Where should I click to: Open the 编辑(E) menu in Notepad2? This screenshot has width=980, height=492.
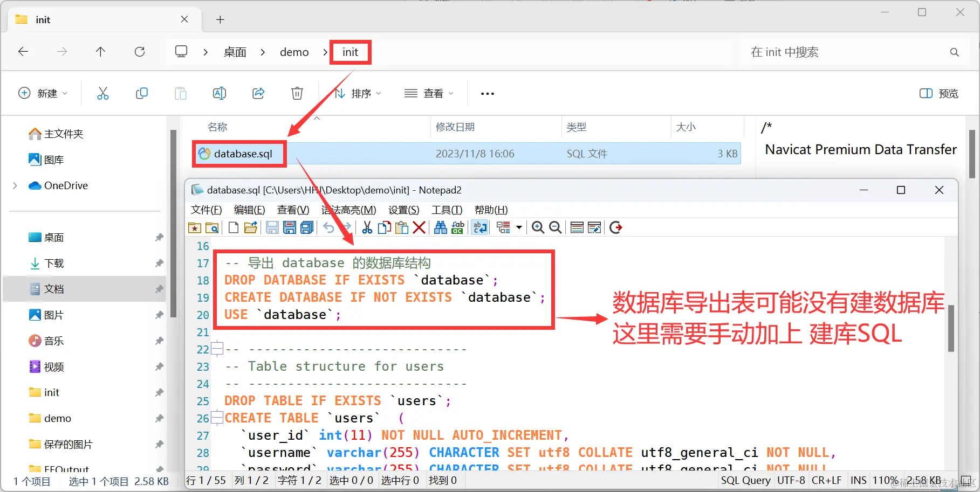pos(250,210)
